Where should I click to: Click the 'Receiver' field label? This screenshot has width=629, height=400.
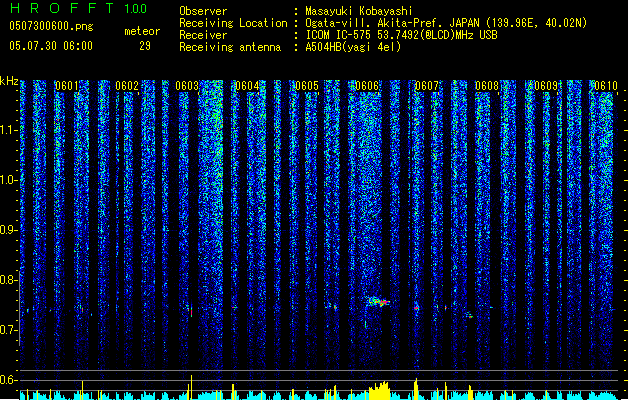(x=203, y=35)
